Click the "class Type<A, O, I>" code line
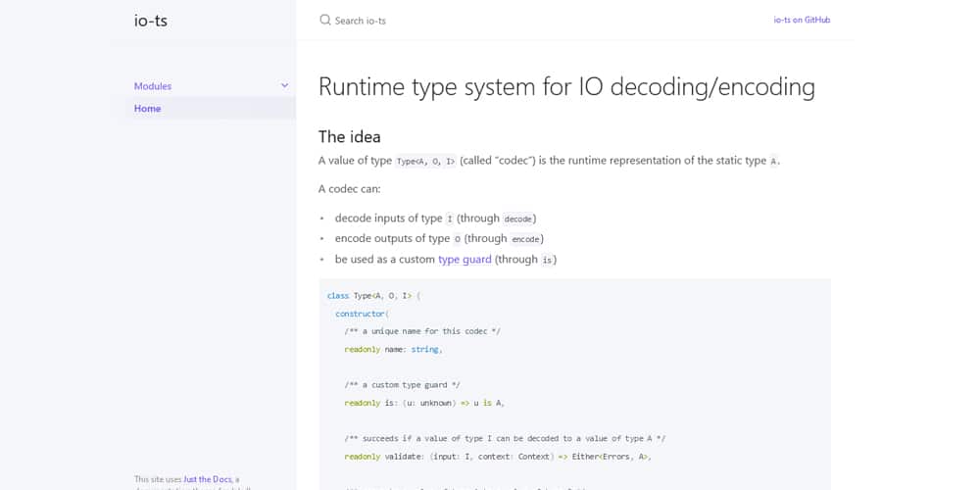The height and width of the screenshot is (490, 980). [373, 296]
